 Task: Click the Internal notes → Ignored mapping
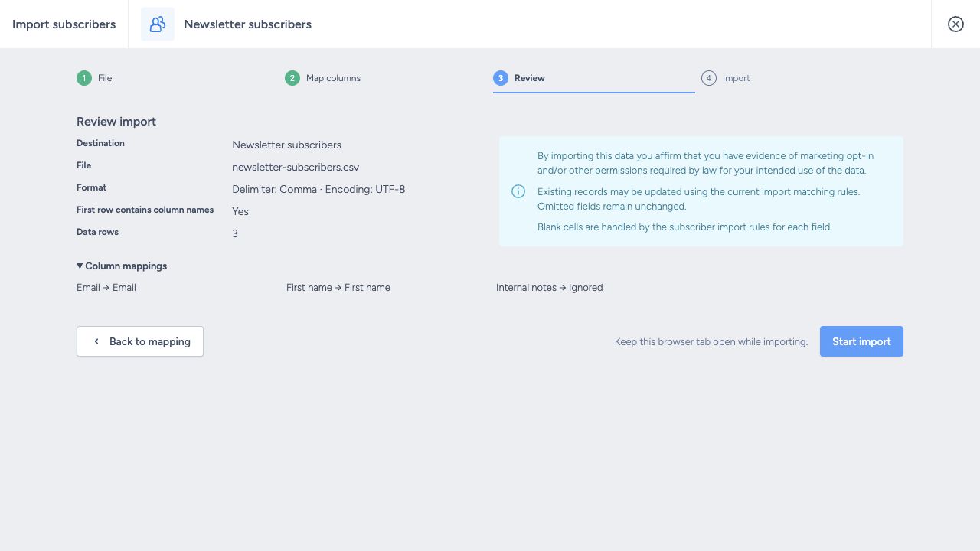tap(550, 288)
